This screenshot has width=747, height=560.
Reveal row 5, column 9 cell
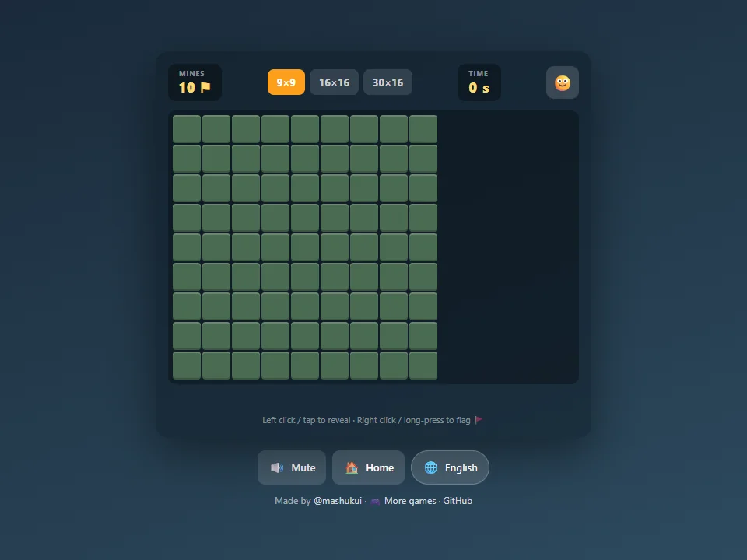(423, 247)
